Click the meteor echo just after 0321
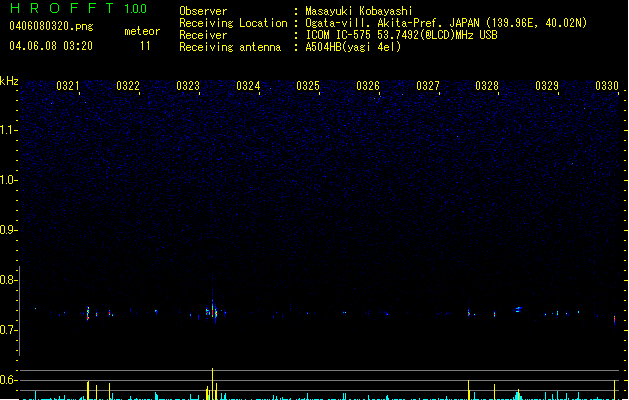 pyautogui.click(x=88, y=313)
